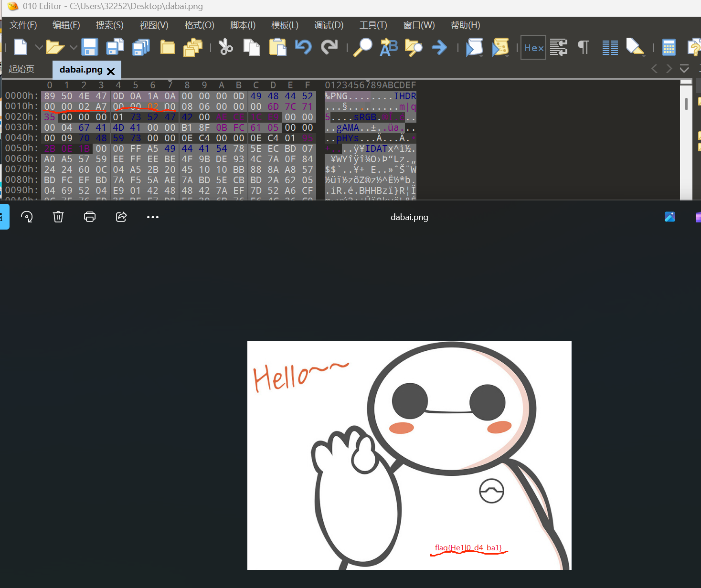Screen dimensions: 701x588
Task: Open the file tabs list dropdown
Action: (x=684, y=69)
